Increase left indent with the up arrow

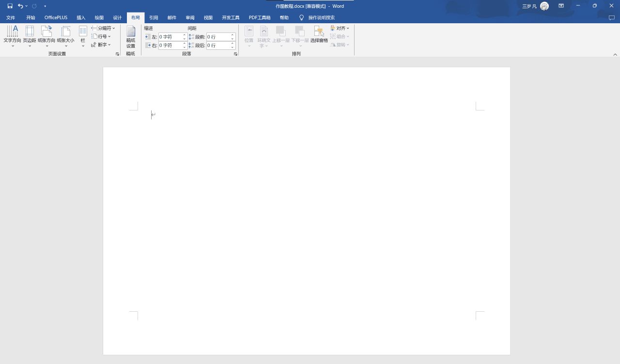click(x=185, y=35)
